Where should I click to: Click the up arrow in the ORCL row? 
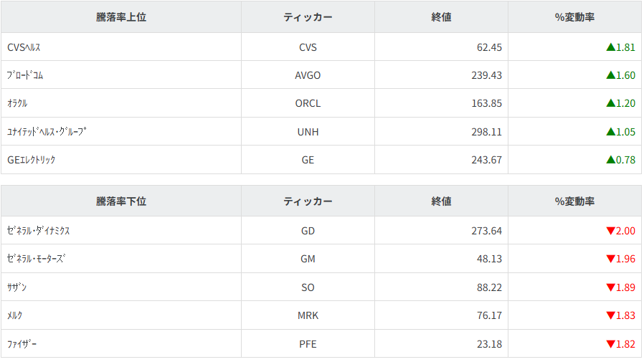610,103
